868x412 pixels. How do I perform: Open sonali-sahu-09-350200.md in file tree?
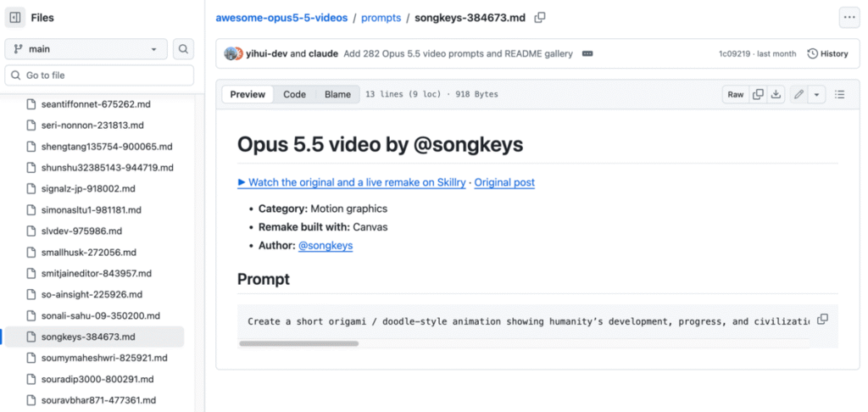pos(101,315)
